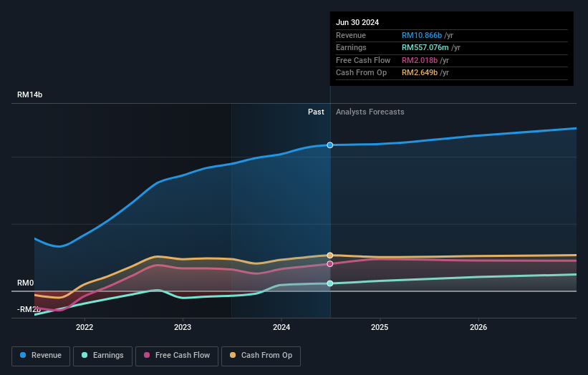588x375 pixels.
Task: Select the 2024 x-axis label
Action: [281, 327]
